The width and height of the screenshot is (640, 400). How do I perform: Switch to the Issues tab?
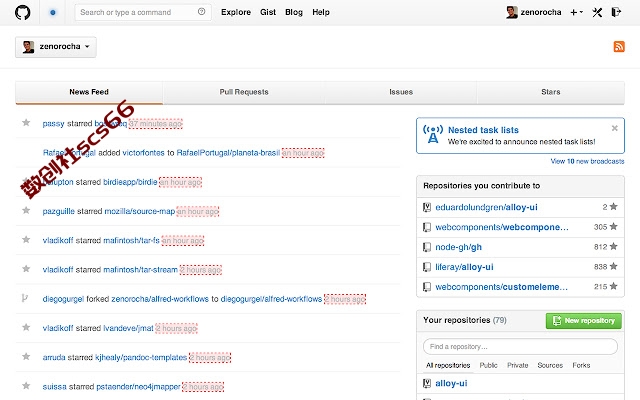401,92
